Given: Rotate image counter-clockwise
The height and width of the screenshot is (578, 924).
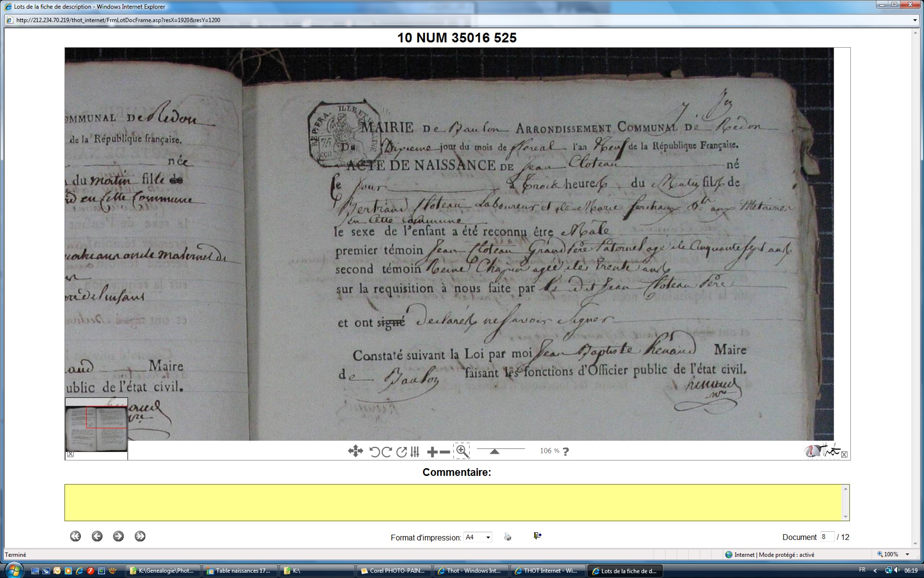Looking at the screenshot, I should point(374,452).
